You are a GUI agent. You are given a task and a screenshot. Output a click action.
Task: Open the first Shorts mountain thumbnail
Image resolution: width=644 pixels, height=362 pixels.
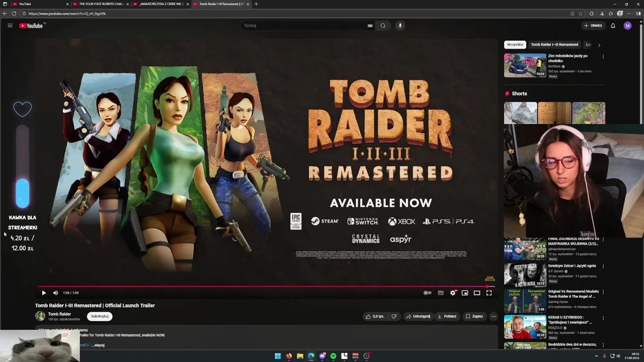[520, 113]
